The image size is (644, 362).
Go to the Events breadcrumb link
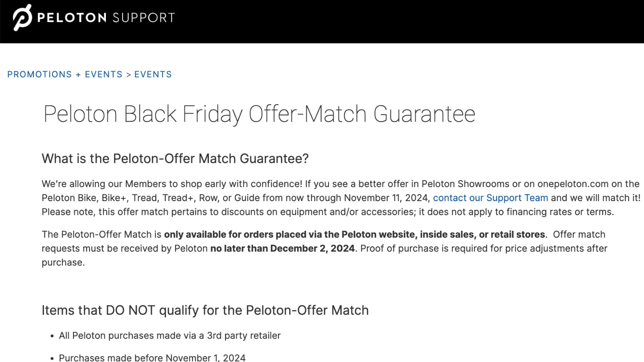click(153, 74)
